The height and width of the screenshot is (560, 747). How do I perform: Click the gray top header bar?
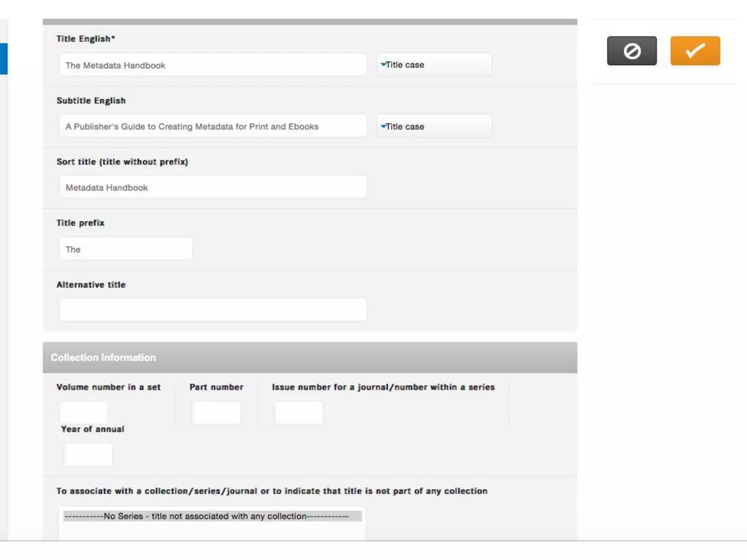[309, 22]
